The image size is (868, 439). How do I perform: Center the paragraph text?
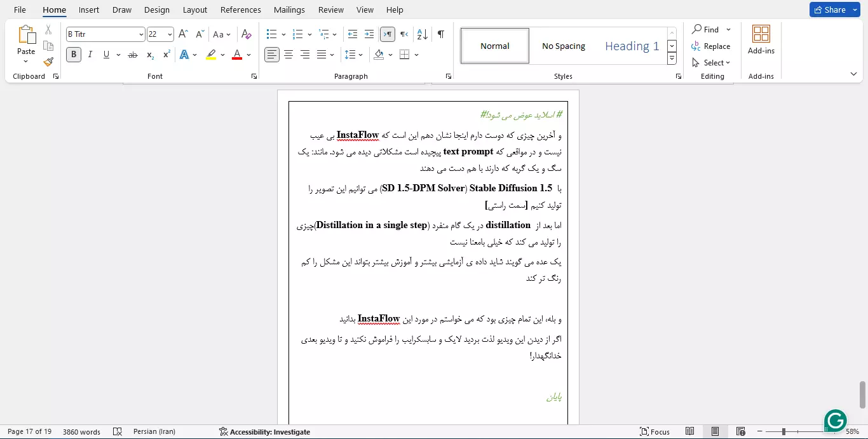288,55
